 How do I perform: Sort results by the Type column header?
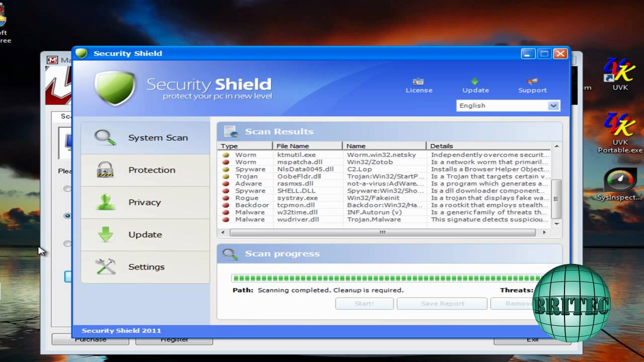(246, 146)
